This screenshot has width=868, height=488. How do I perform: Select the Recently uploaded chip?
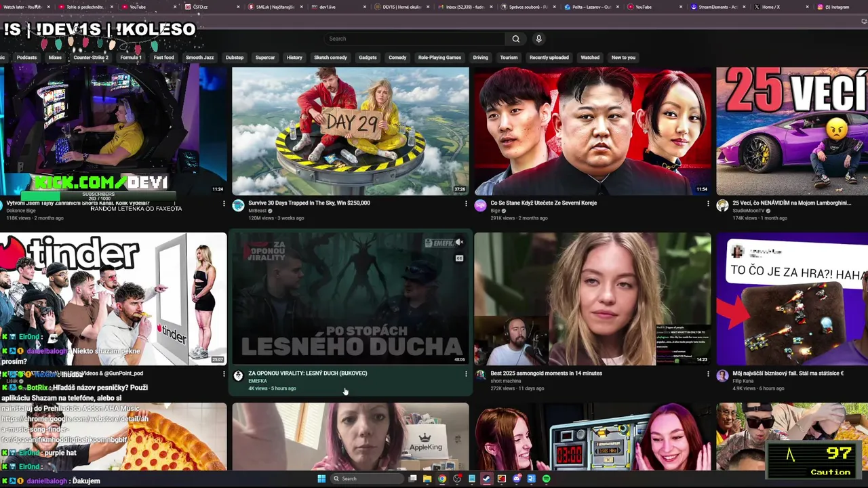(x=549, y=58)
